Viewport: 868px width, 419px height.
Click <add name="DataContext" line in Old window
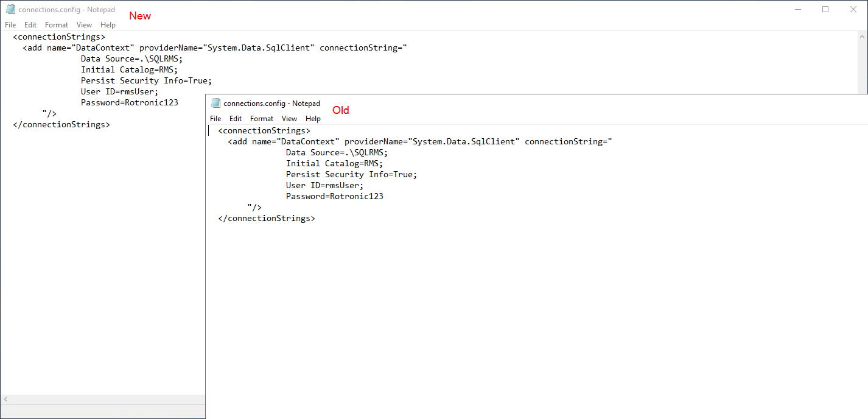click(x=419, y=141)
